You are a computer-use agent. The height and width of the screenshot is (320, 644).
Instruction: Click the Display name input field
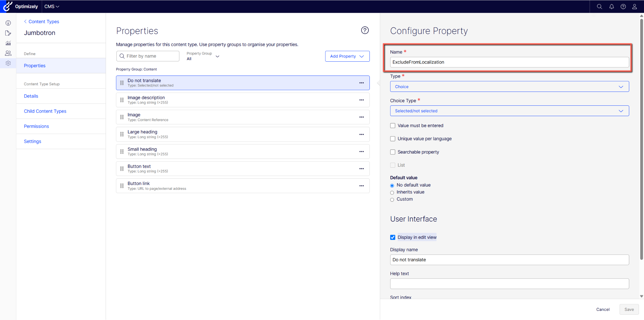coord(509,260)
